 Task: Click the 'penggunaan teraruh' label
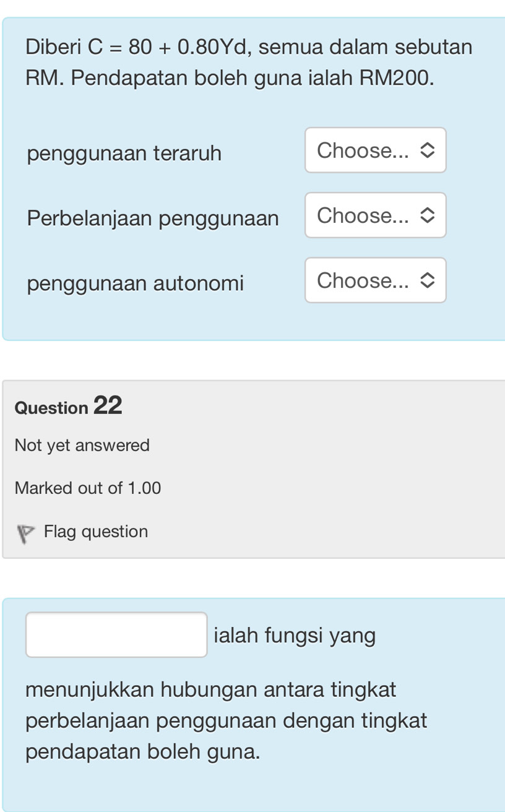pos(124,153)
